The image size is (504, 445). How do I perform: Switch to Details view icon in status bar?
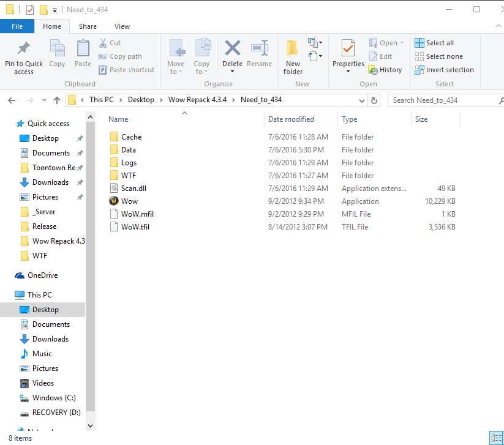[x=496, y=438]
